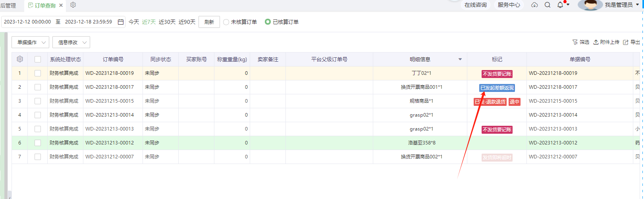Check the box for order WD-20231218-00019
This screenshot has height=199, width=644.
pyautogui.click(x=38, y=73)
